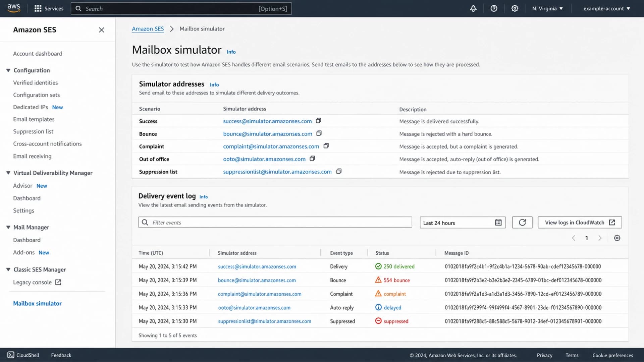Click the Amazon SES breadcrumb link
Screen dimensions: 644x362
pyautogui.click(x=148, y=29)
